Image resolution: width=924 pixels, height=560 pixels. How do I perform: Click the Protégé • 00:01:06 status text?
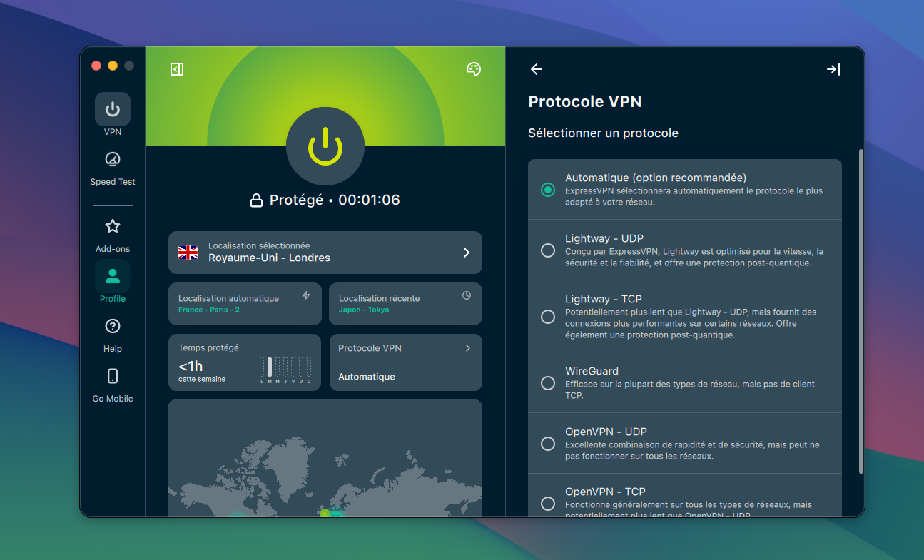[335, 200]
